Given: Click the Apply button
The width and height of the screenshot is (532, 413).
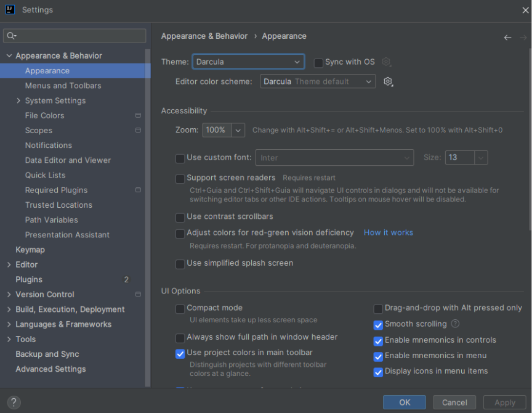Looking at the screenshot, I should pyautogui.click(x=504, y=403).
